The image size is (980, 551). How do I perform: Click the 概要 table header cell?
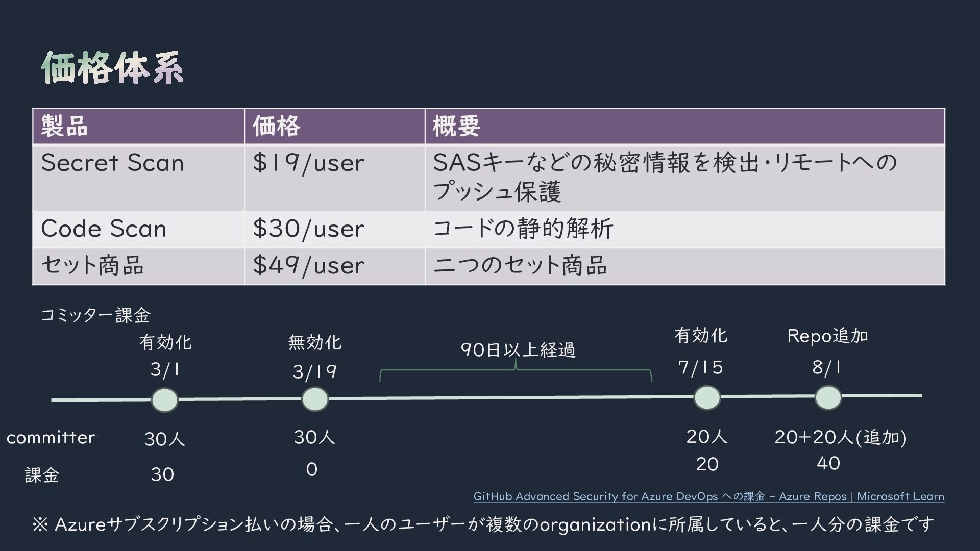[x=684, y=126]
